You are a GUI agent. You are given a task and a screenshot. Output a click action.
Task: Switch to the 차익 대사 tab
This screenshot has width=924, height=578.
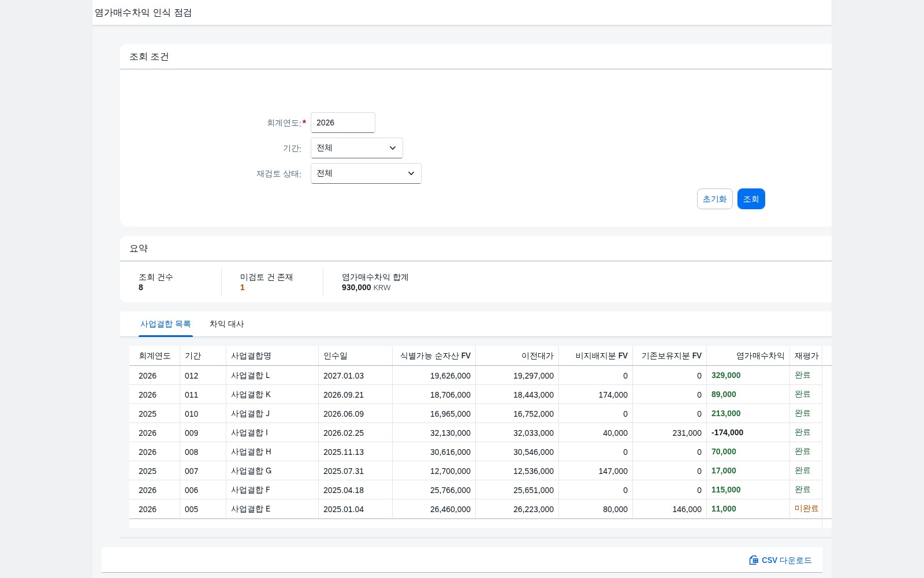click(x=227, y=324)
